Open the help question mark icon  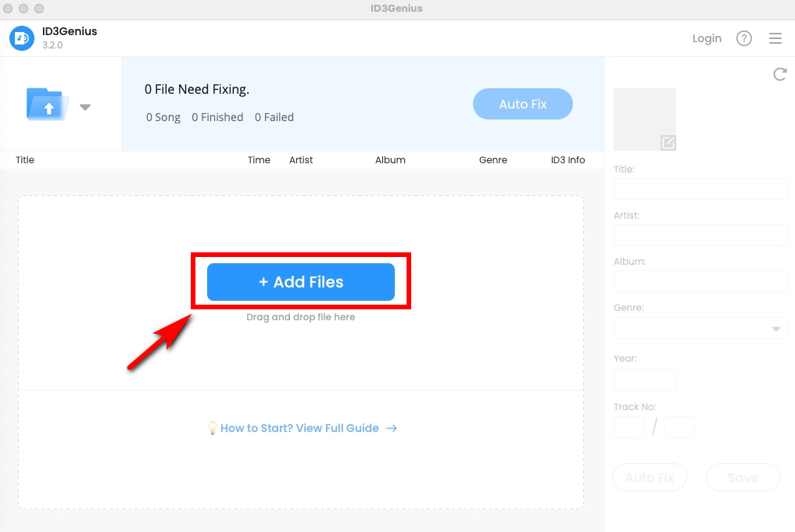coord(743,38)
